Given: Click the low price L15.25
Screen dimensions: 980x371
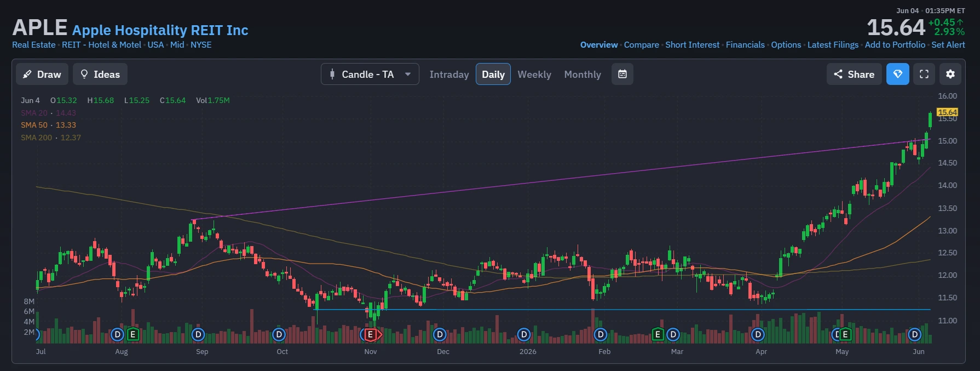Looking at the screenshot, I should pos(137,100).
